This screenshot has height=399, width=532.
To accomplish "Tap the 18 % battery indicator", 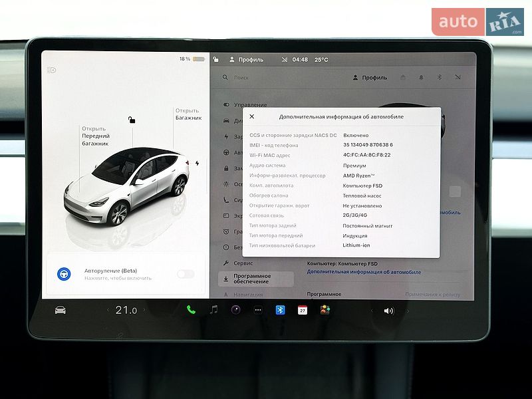I will coord(192,59).
